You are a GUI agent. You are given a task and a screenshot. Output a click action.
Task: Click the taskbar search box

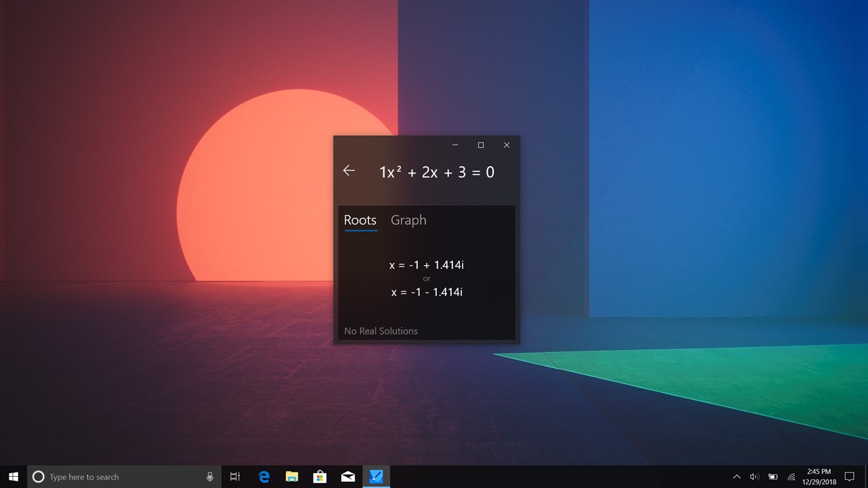click(118, 476)
